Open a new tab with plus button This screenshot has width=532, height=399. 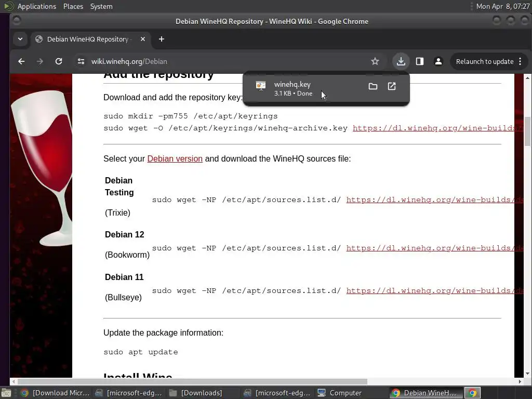pyautogui.click(x=162, y=39)
